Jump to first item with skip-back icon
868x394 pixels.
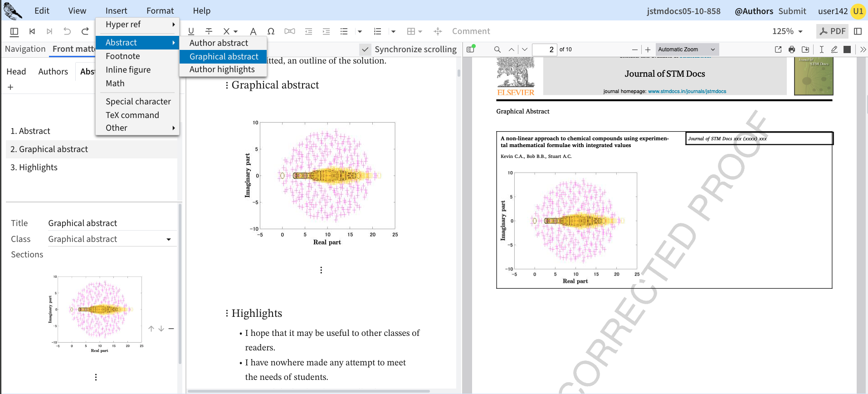tap(32, 31)
